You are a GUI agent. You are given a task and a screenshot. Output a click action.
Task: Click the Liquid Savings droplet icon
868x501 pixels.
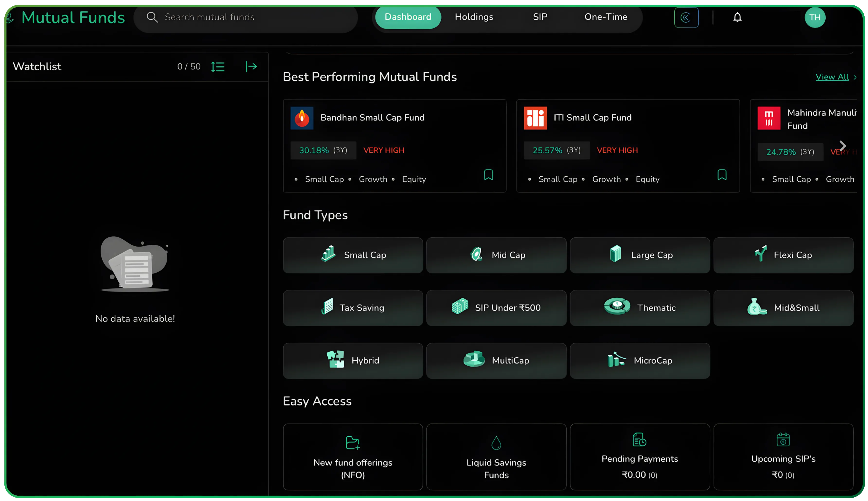496,443
